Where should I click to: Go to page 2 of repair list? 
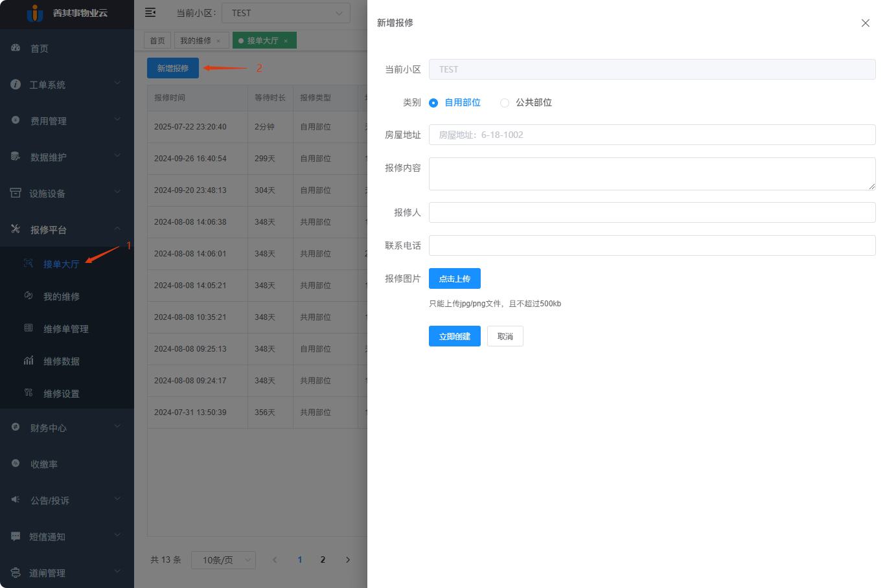click(x=323, y=560)
